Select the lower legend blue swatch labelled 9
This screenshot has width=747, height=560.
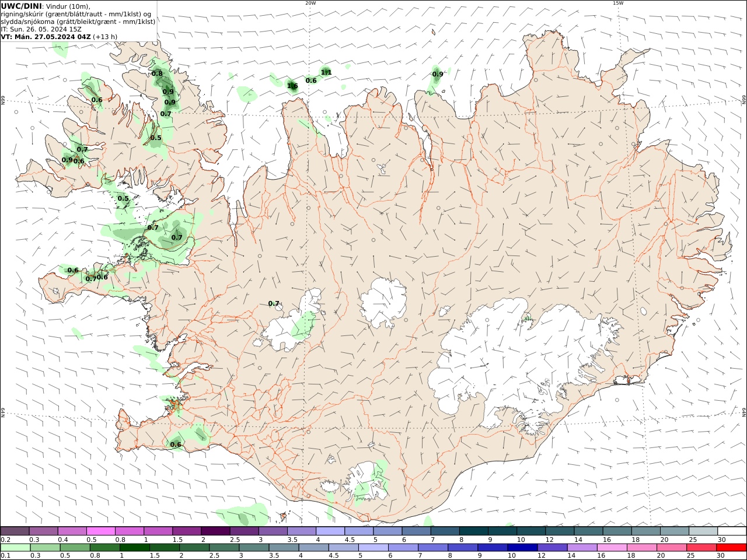point(493,548)
